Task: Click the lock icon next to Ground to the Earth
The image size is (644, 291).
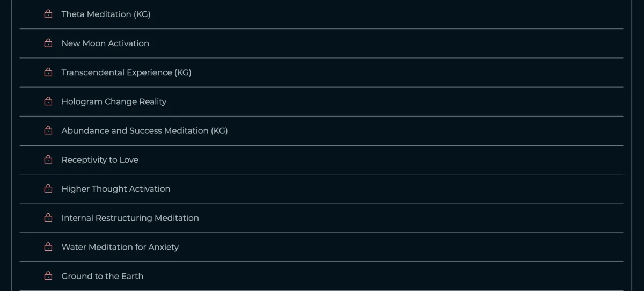Action: pos(48,276)
